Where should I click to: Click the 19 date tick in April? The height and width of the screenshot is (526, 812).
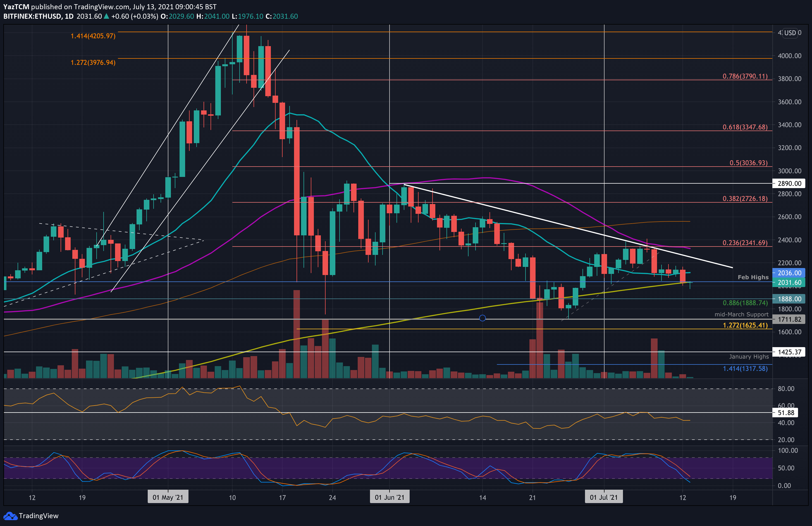click(x=82, y=497)
